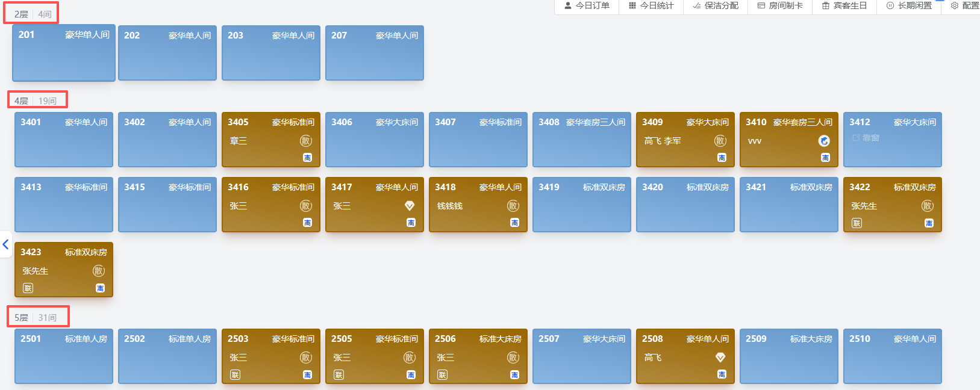980x390 pixels.
Task: Open vacant room 2501 标准单人房
Action: tap(64, 356)
